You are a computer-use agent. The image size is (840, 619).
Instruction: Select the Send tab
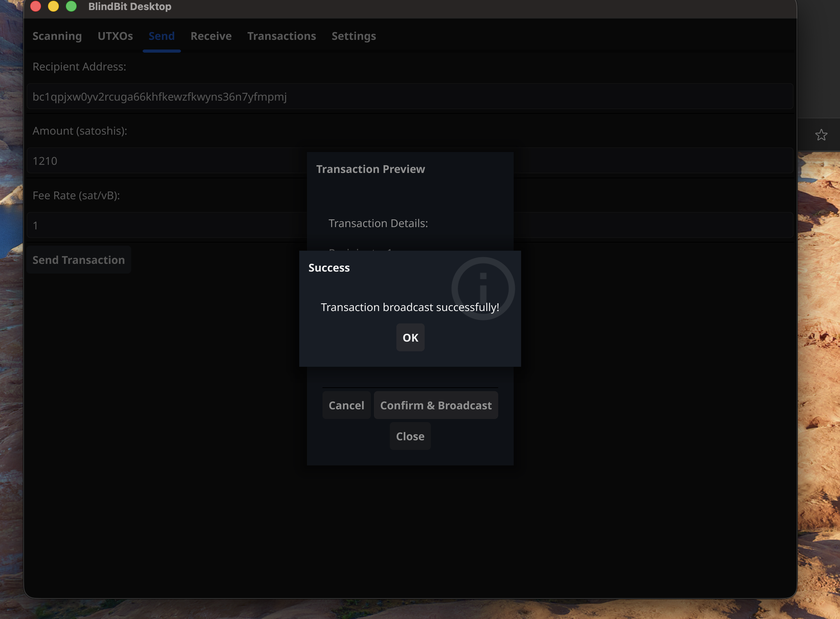pyautogui.click(x=161, y=36)
